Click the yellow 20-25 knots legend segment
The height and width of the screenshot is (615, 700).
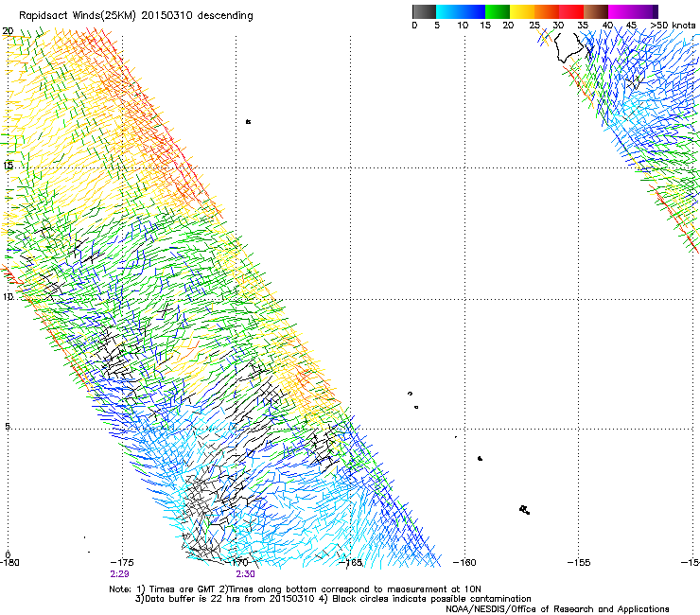[522, 11]
